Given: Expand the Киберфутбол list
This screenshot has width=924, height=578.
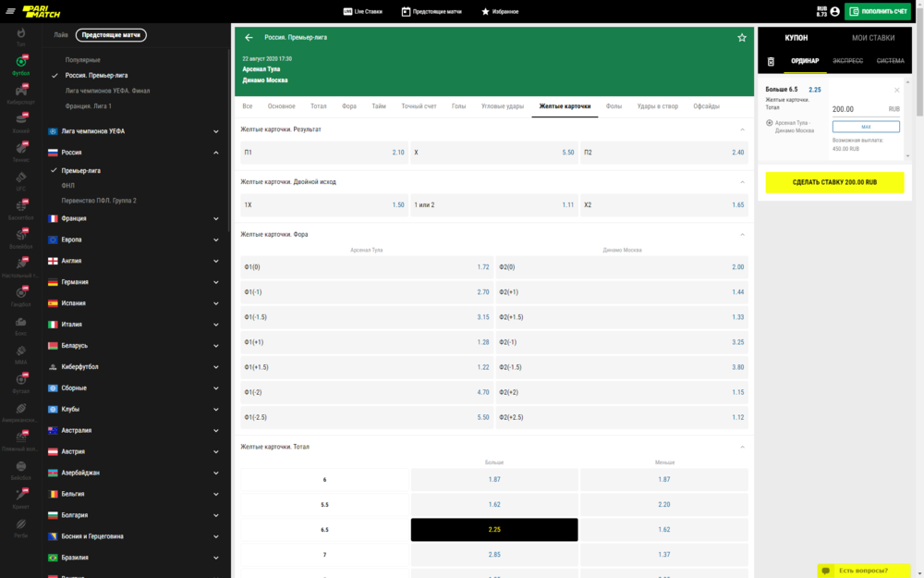Looking at the screenshot, I should coord(215,367).
